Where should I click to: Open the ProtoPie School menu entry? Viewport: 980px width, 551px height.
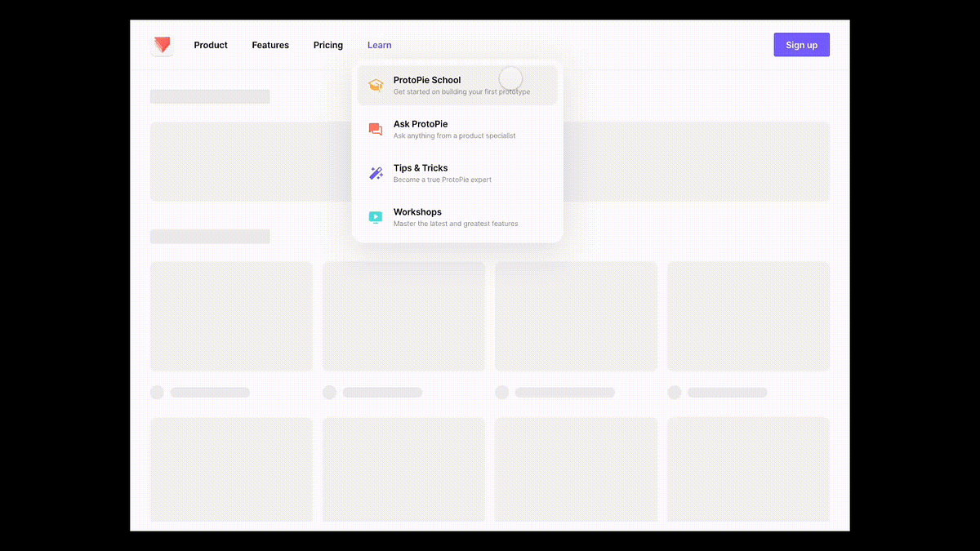pos(426,80)
